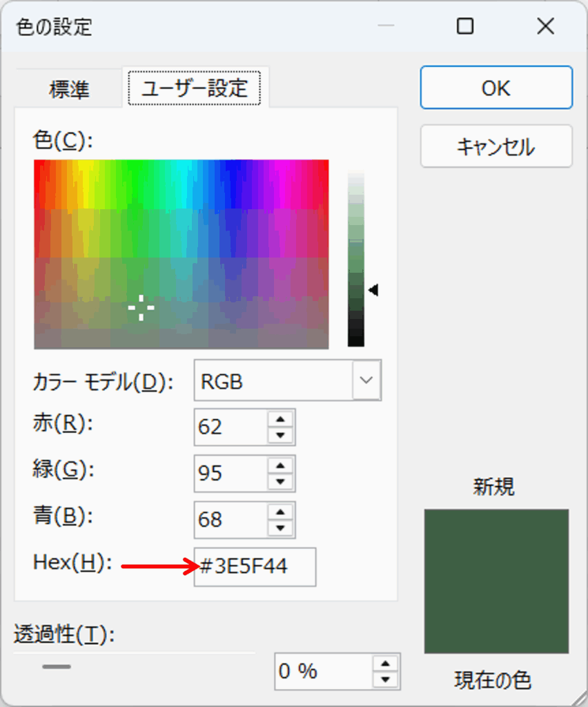The height and width of the screenshot is (707, 588).
Task: Decrease the blue (青) value using down arrow
Action: coord(280,528)
